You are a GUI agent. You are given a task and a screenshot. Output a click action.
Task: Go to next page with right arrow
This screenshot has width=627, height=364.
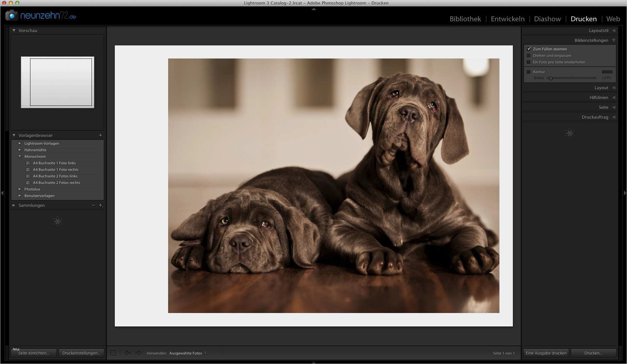click(138, 353)
